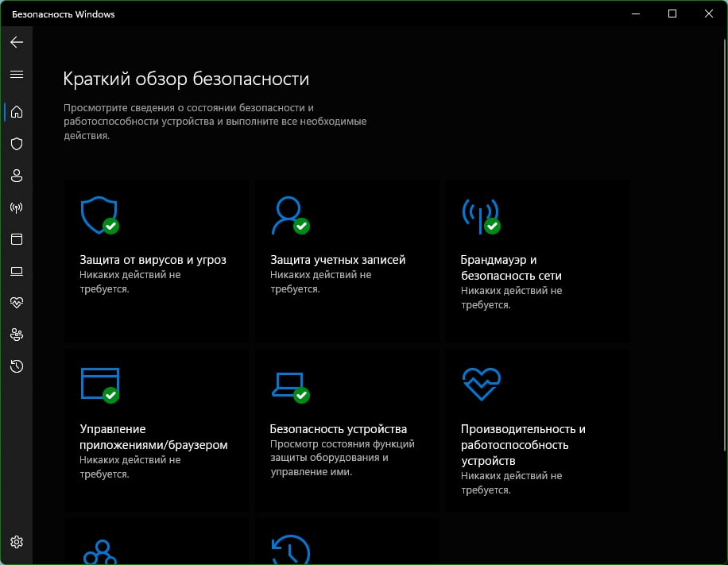Image resolution: width=728 pixels, height=565 pixels.
Task: Click 'Никаких действий не требуется' under virus protection
Action: tap(130, 282)
